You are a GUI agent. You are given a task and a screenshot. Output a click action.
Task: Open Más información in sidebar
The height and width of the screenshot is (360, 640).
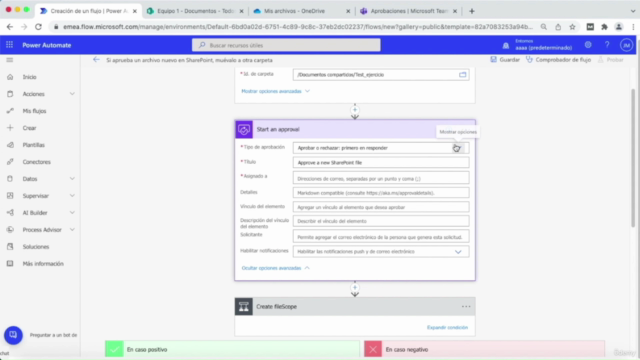point(43,264)
